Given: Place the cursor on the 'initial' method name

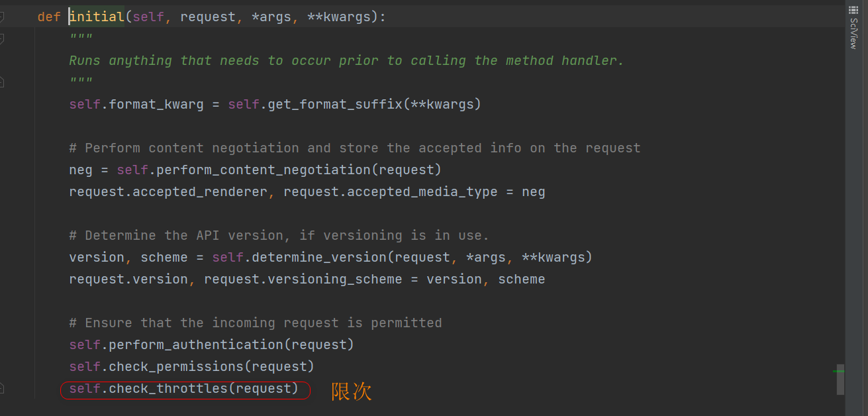Looking at the screenshot, I should pyautogui.click(x=97, y=17).
